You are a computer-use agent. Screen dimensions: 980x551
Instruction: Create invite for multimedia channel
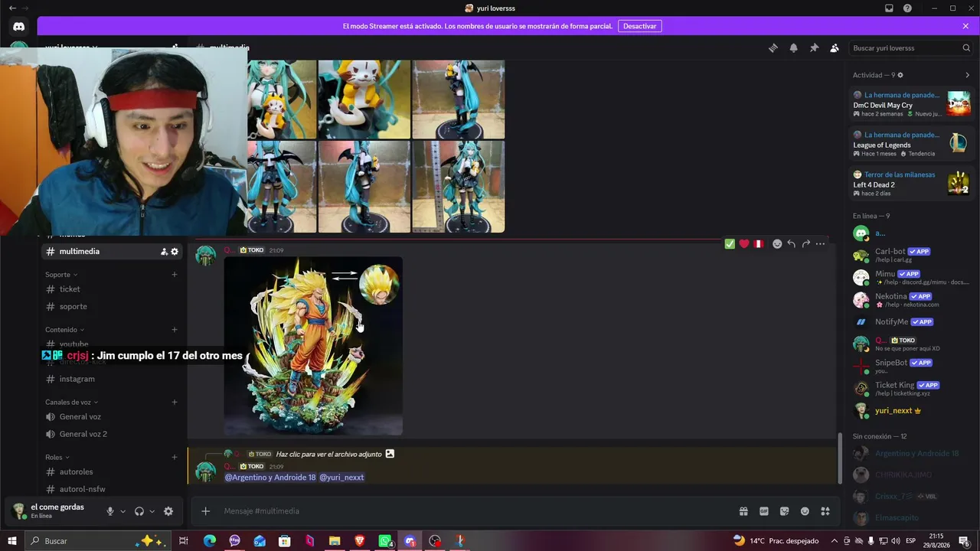pos(164,251)
